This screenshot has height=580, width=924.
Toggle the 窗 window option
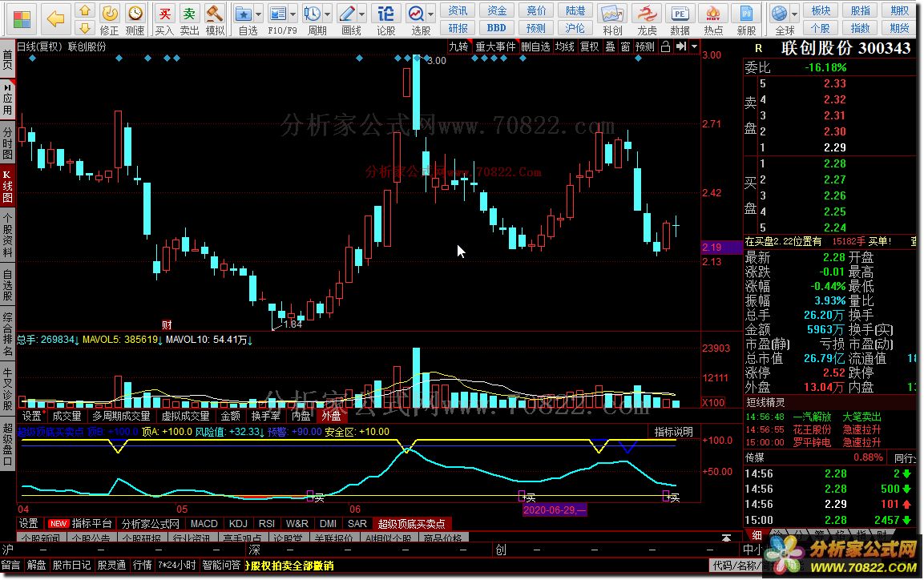tap(625, 46)
